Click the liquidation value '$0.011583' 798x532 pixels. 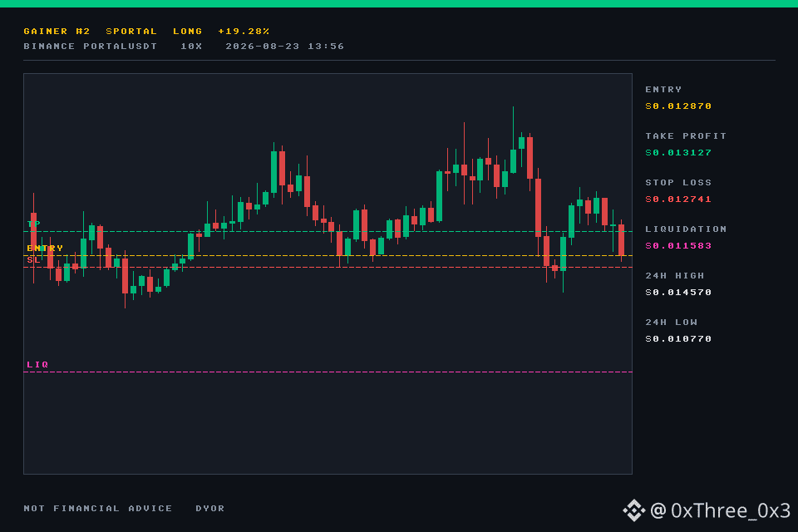coord(678,246)
